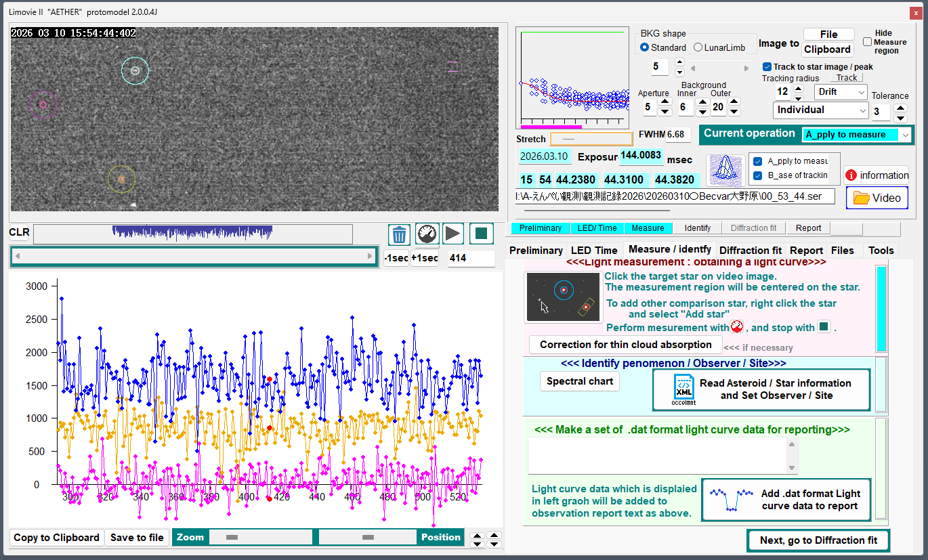Open the Current operation dropdown
This screenshot has height=560, width=928.
pos(856,135)
